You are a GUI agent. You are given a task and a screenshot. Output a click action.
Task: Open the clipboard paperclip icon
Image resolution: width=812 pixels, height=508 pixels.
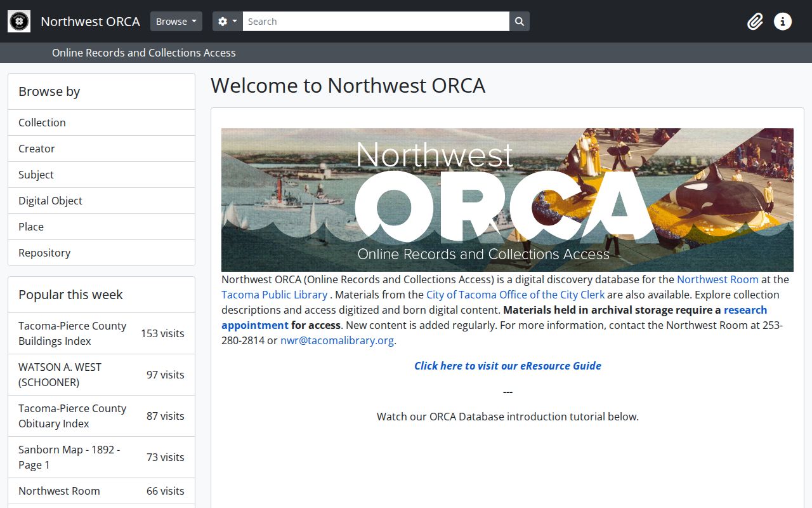755,22
